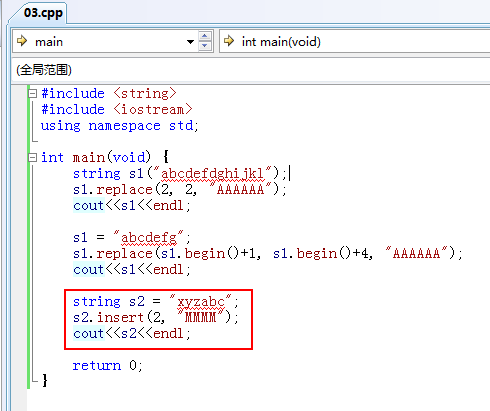
Task: Click the using namespace std; line
Action: click(119, 126)
